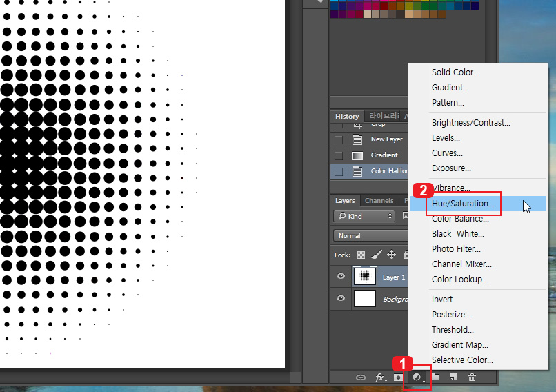Image resolution: width=556 pixels, height=392 pixels.
Task: Choose Pattern... fill layer option
Action: pos(448,103)
